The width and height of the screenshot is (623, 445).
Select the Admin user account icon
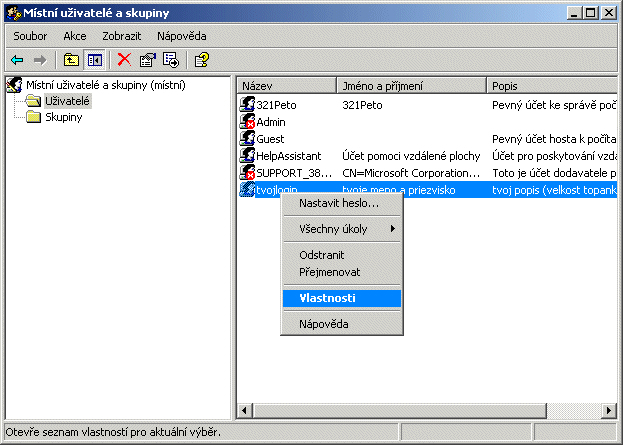click(248, 122)
